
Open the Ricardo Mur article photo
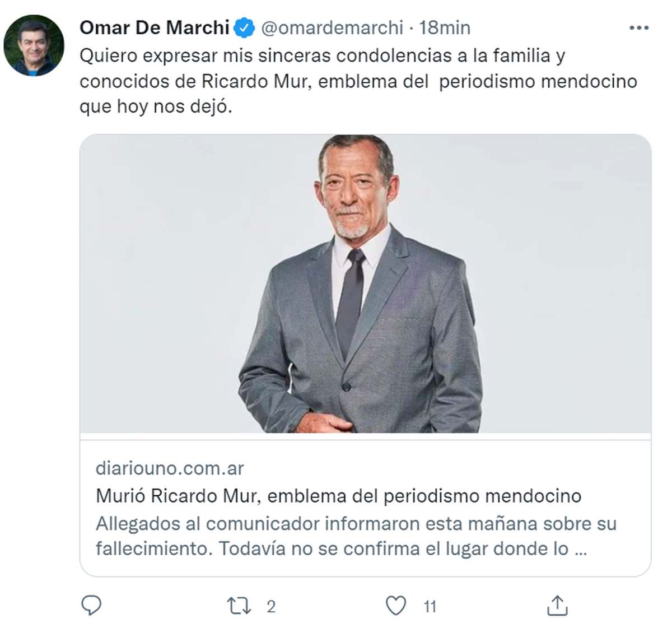pyautogui.click(x=365, y=283)
